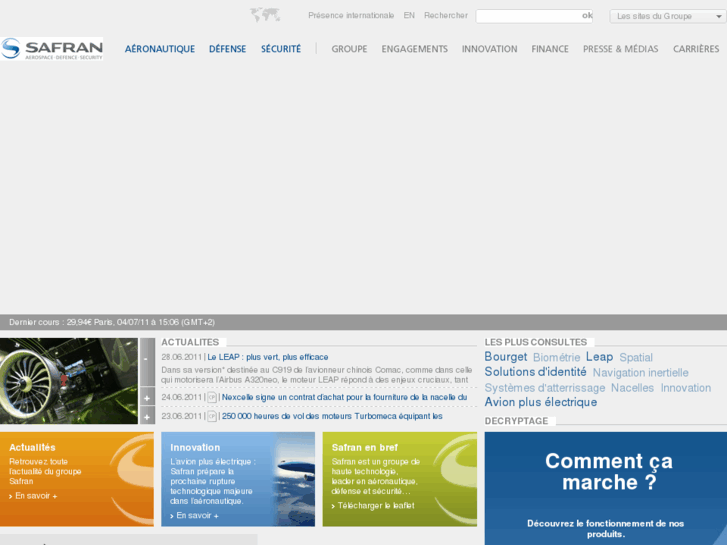This screenshot has height=545, width=727.
Task: Open the Presse & Médias menu
Action: click(620, 49)
